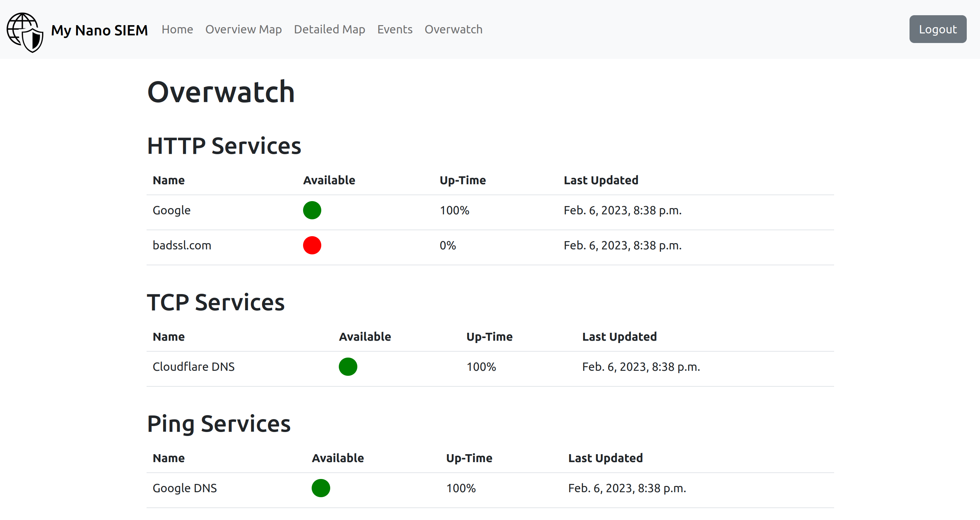Click badssl.com red status dot

(312, 245)
